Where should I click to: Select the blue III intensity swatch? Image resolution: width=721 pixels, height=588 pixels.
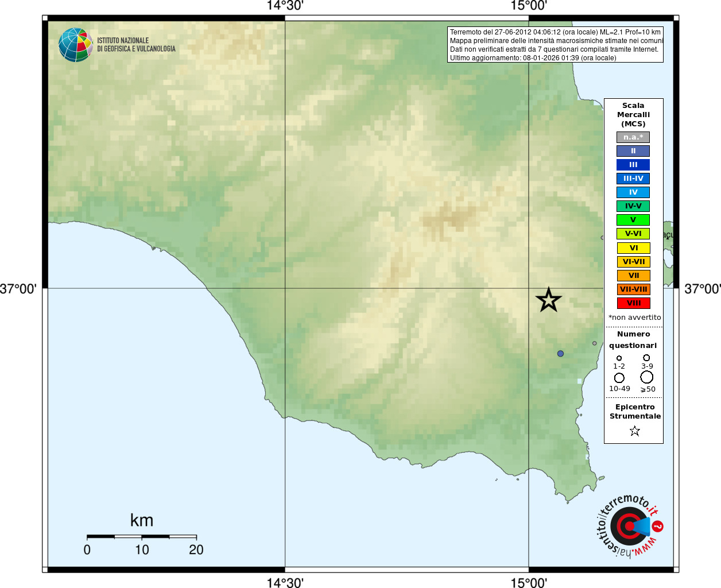pos(633,165)
